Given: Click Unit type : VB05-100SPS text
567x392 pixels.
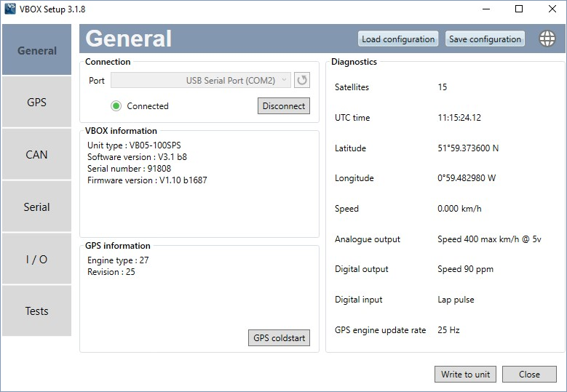Looking at the screenshot, I should tap(134, 145).
